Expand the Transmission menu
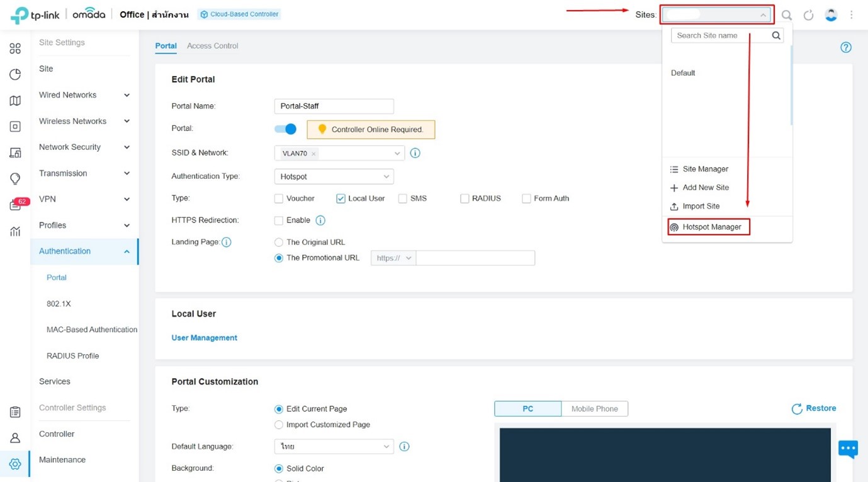This screenshot has width=868, height=482. tap(84, 173)
